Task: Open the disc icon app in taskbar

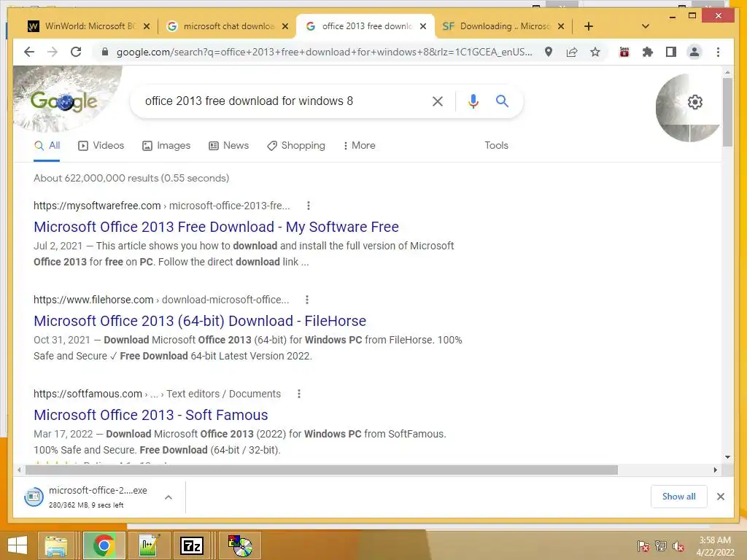Action: (240, 545)
